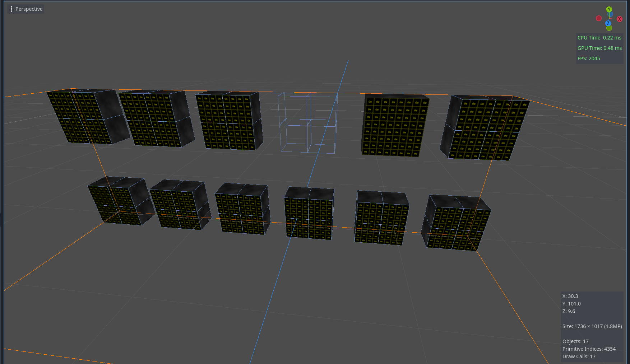Select the empty wireframe cube in the top row

click(307, 124)
